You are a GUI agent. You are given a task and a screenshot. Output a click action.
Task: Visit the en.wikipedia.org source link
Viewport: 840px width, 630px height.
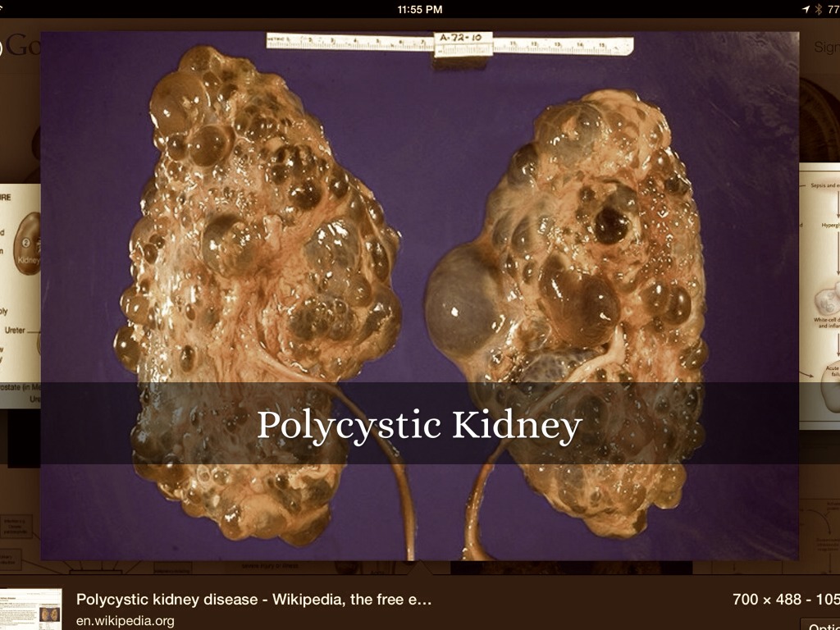coord(125,621)
